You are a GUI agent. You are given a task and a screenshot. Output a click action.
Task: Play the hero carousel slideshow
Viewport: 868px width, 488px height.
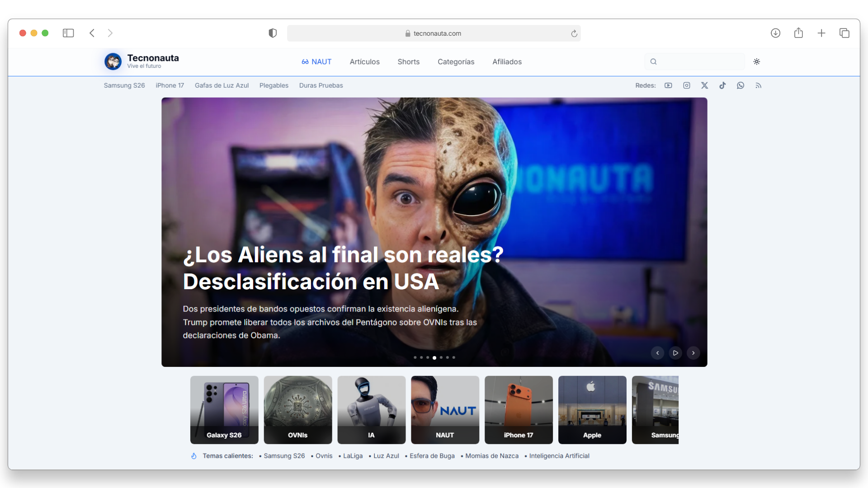click(x=675, y=353)
